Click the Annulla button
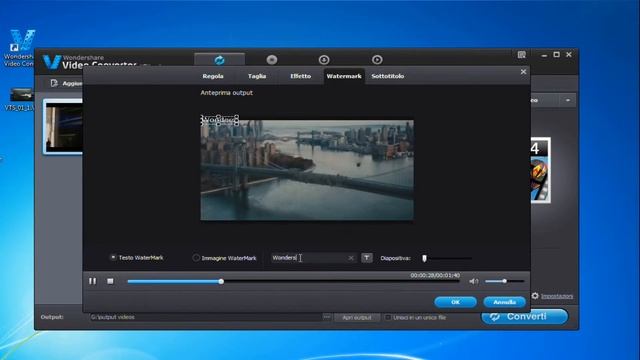The image size is (640, 360). [504, 302]
